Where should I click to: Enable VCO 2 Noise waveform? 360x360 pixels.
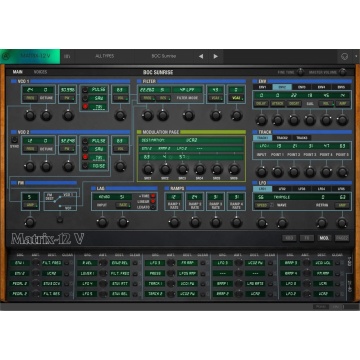click(86, 166)
